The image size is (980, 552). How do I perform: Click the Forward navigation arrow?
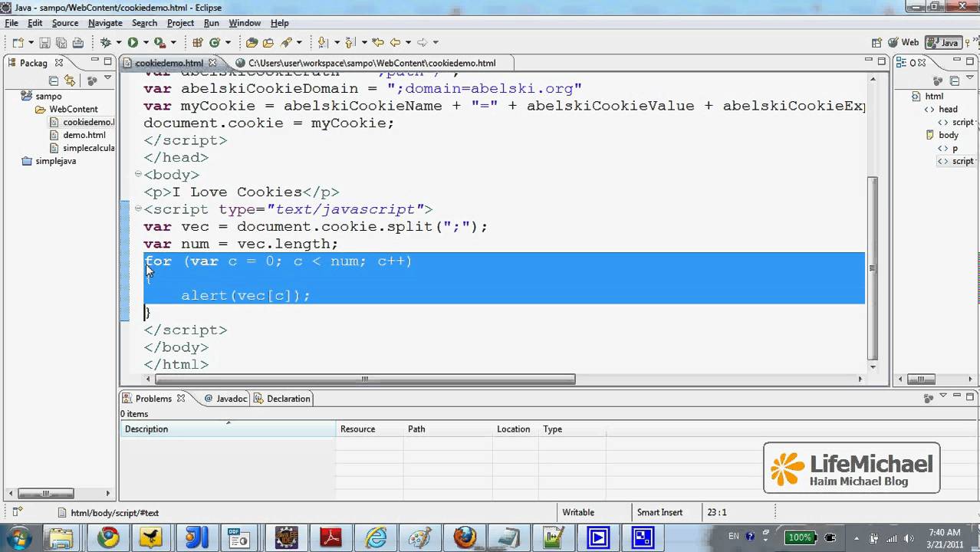click(422, 43)
